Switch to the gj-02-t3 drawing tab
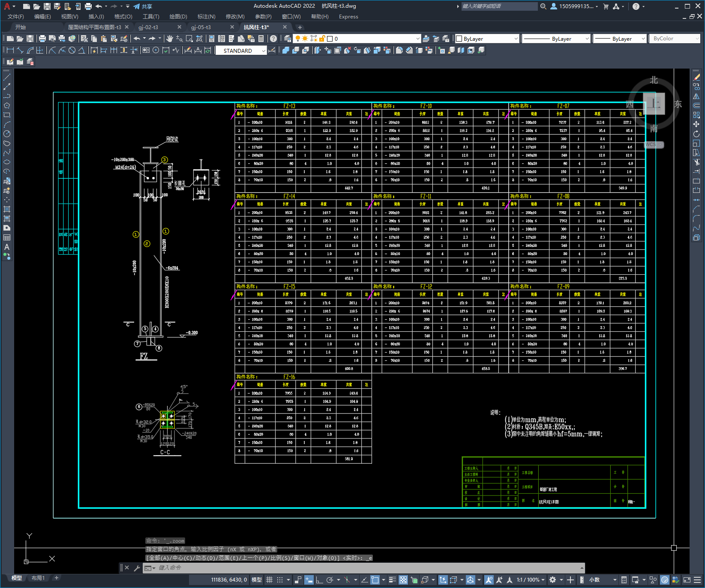 148,27
